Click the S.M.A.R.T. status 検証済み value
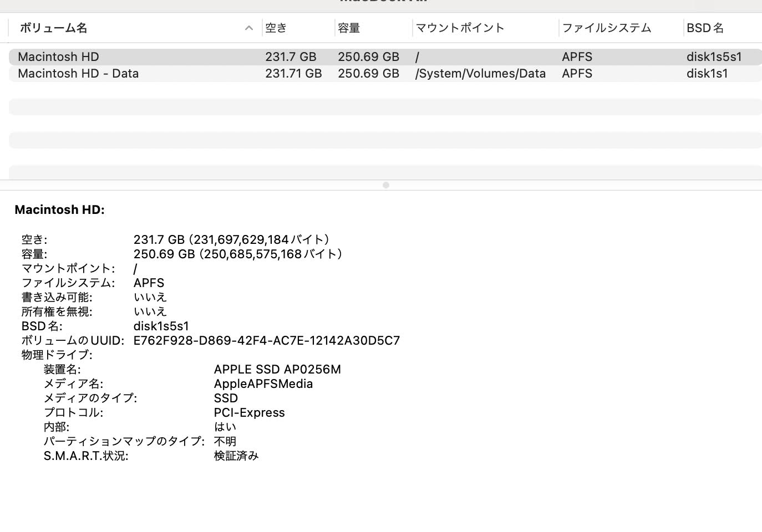Viewport: 762px width, 532px height. [x=236, y=456]
